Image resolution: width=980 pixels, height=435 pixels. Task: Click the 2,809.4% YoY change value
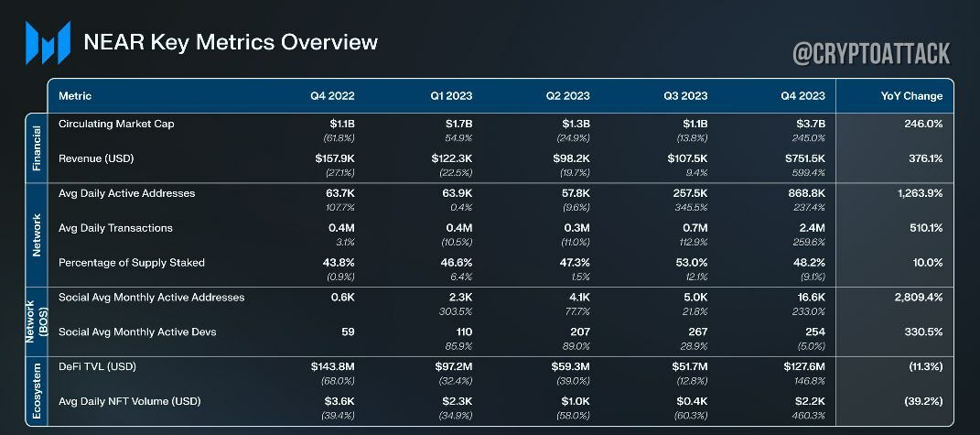pos(918,298)
